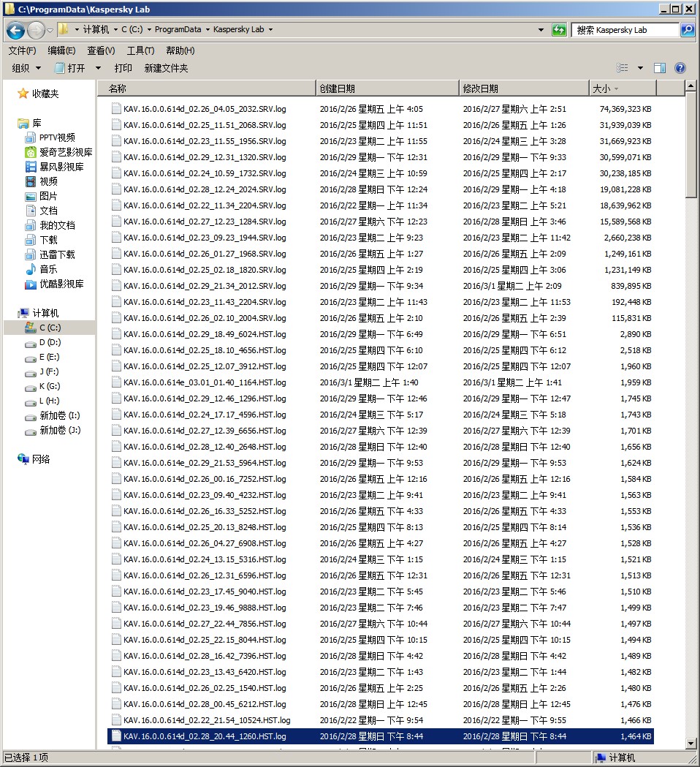
Task: Click the 打开 toolbar button
Action: click(x=70, y=68)
